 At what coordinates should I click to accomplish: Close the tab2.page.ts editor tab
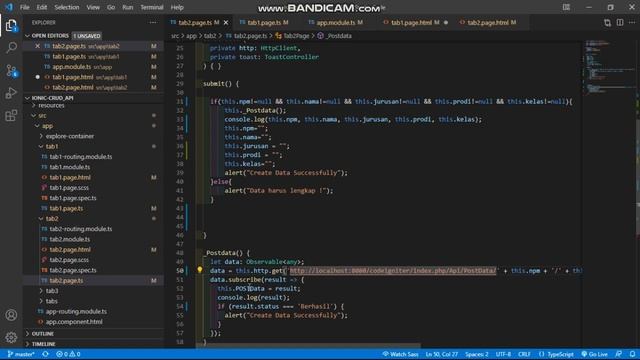click(x=226, y=23)
